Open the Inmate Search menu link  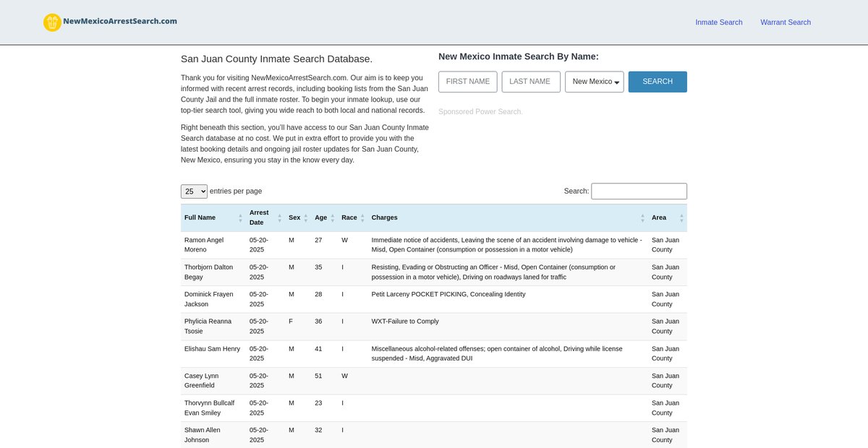[x=718, y=22]
